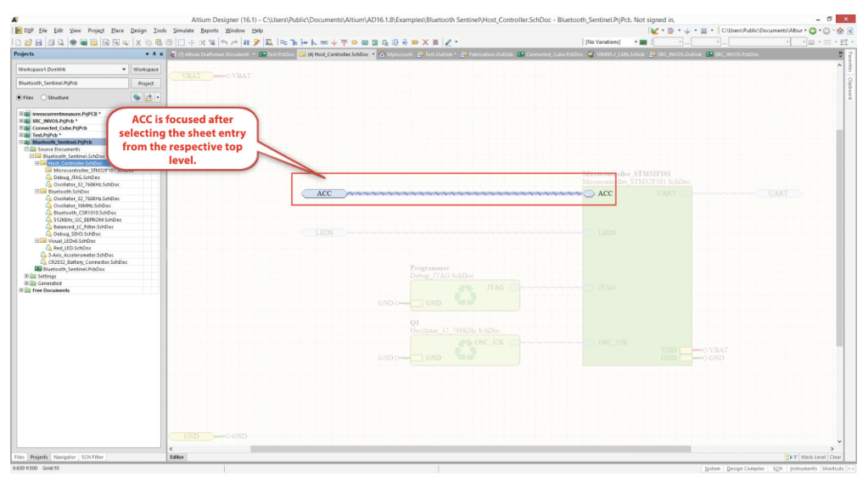
Task: Save the document with floppy icon
Action: (38, 42)
